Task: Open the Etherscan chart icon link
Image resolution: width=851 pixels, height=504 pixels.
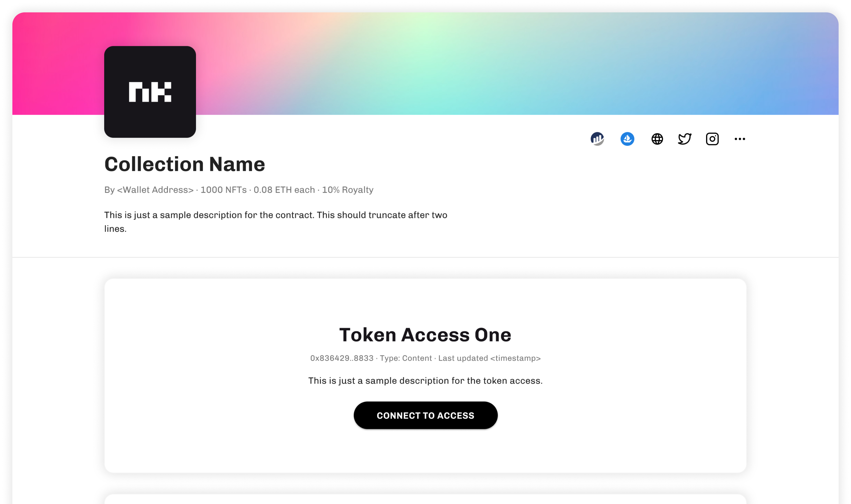Action: point(597,139)
